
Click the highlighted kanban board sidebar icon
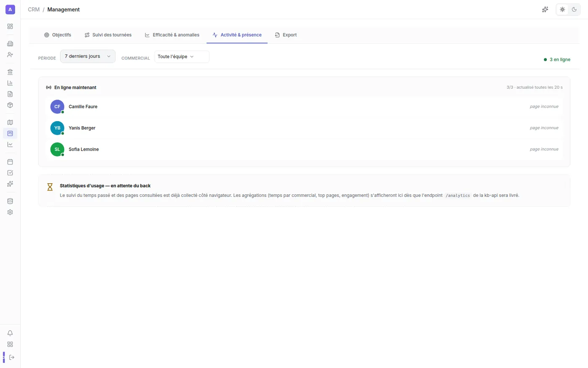point(10,133)
